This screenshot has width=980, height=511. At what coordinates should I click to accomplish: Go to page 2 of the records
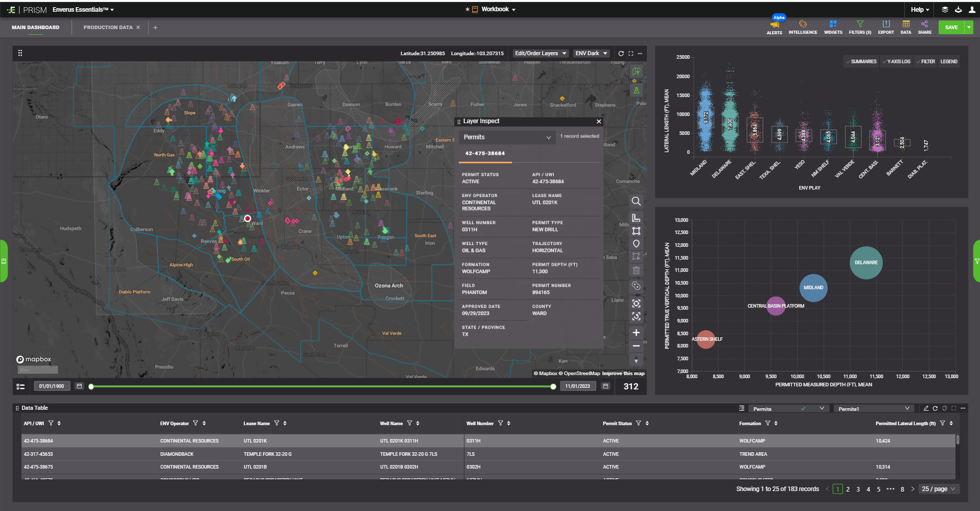(848, 490)
